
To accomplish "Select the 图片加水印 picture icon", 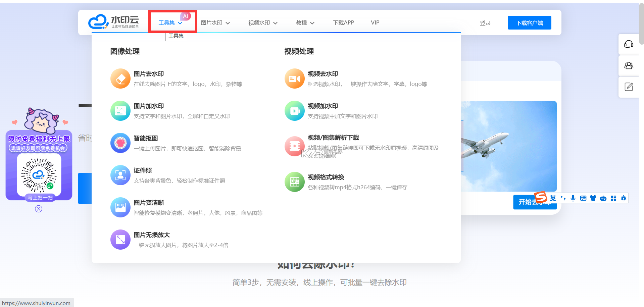I will 120,111.
